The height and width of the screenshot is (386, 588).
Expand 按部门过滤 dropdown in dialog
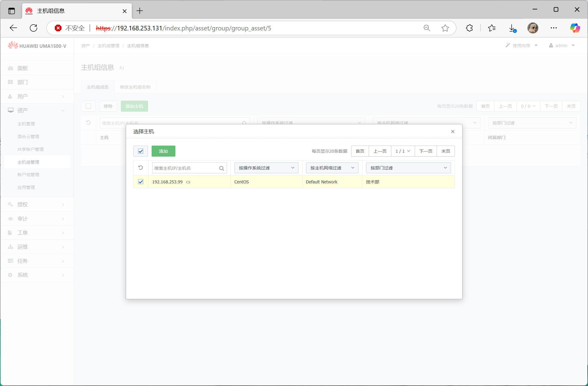click(408, 168)
